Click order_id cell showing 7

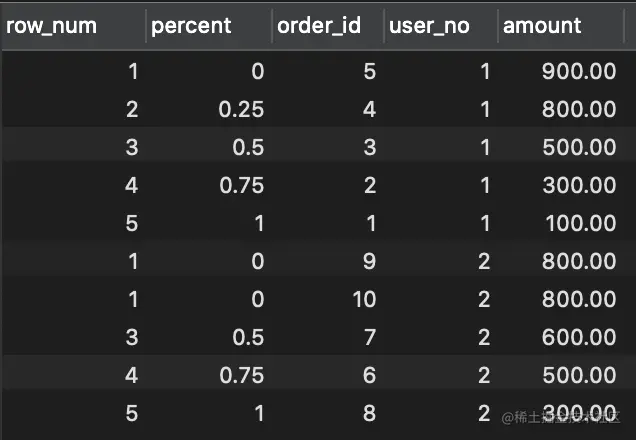(x=370, y=337)
